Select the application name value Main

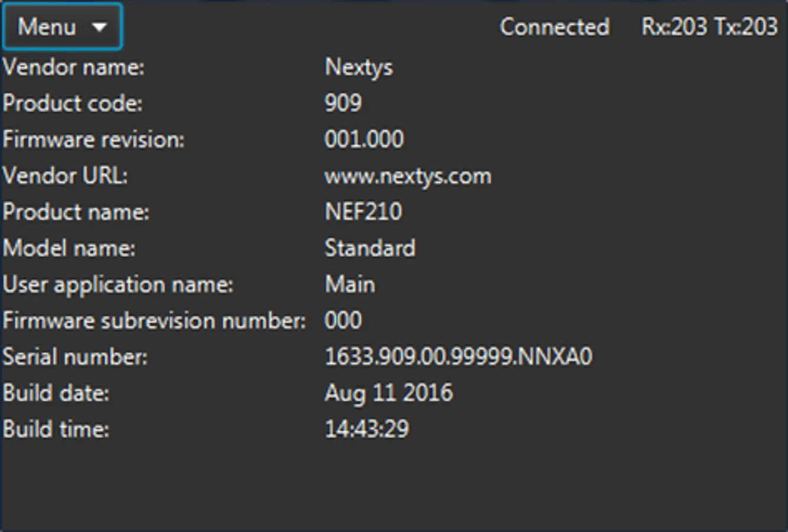(x=349, y=284)
